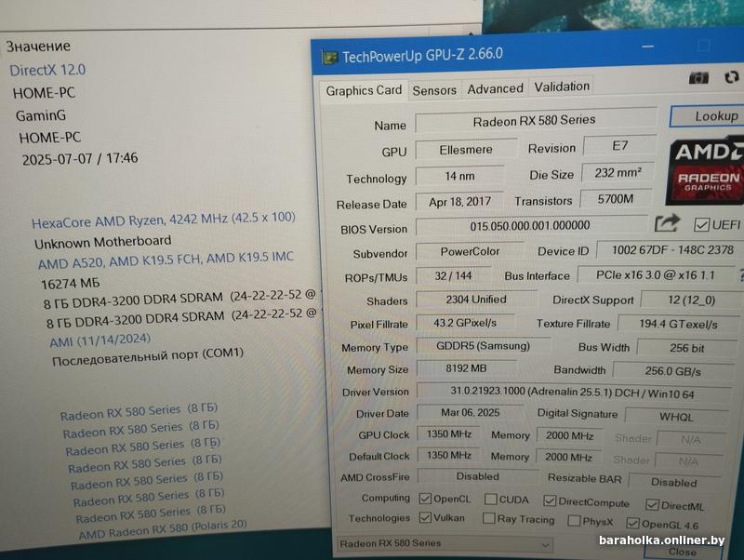Click the DirectX Support field
Screen dimensions: 744x560
pos(691,300)
